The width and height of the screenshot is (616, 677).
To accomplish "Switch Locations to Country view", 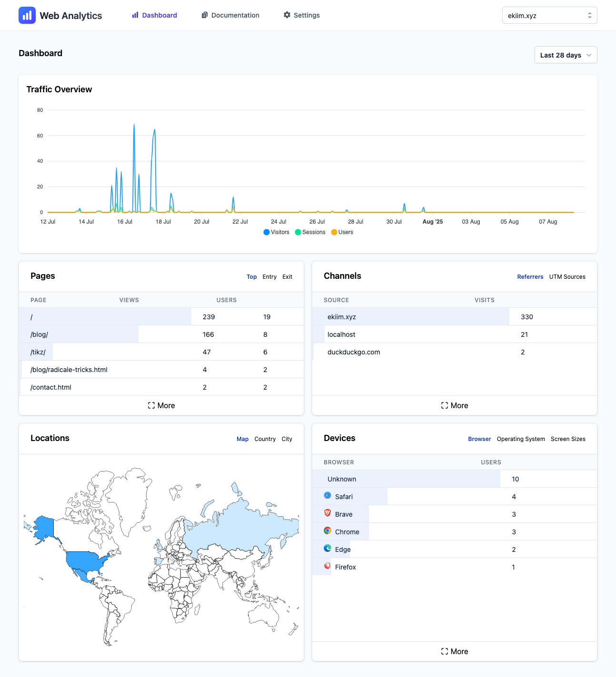I will [x=265, y=439].
